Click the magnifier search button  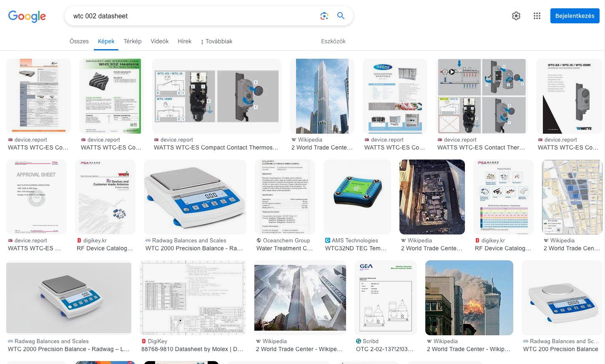coord(341,16)
